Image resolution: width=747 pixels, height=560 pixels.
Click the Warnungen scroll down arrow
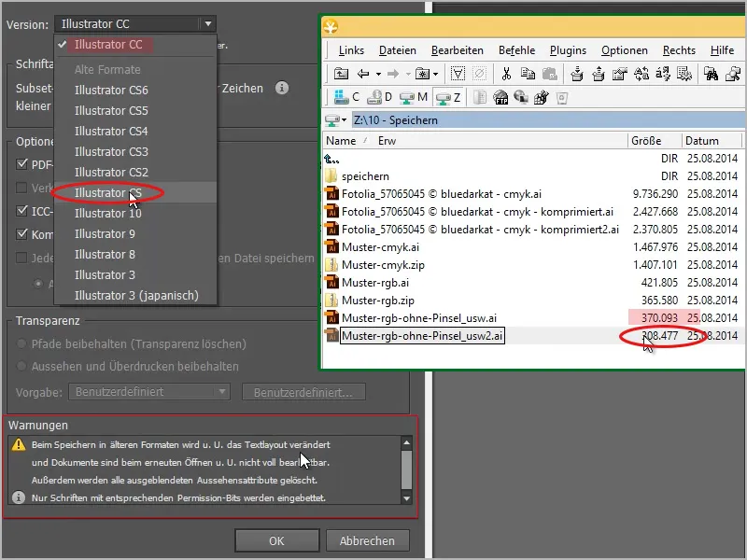tap(406, 498)
